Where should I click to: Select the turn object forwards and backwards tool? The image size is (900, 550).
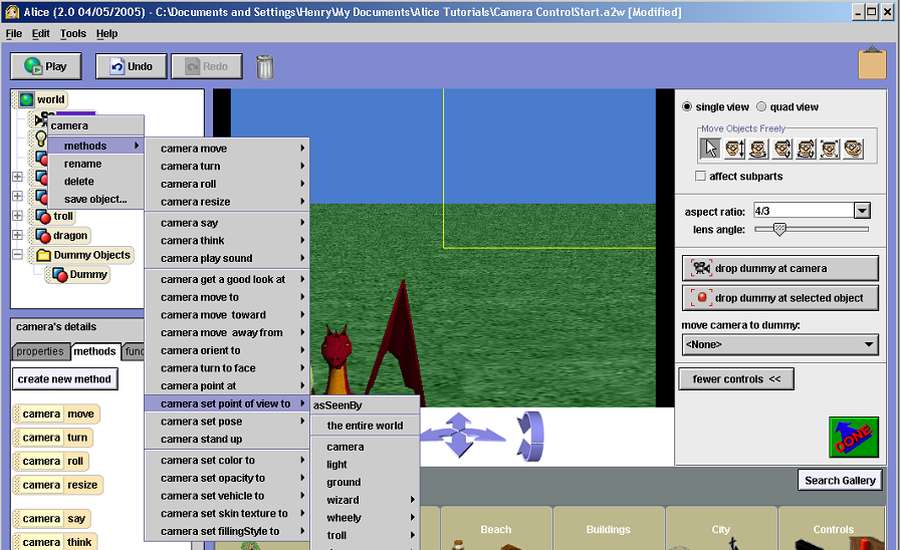[782, 149]
